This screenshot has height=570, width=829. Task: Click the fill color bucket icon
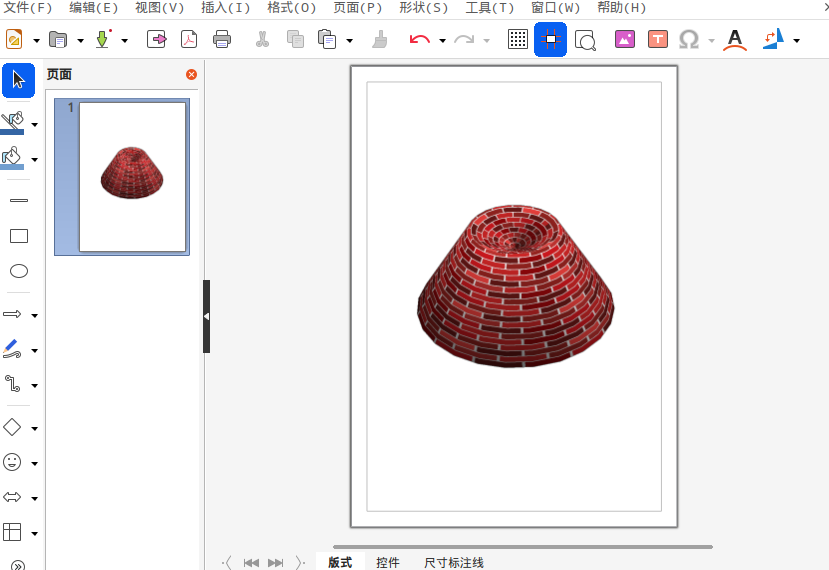point(12,156)
